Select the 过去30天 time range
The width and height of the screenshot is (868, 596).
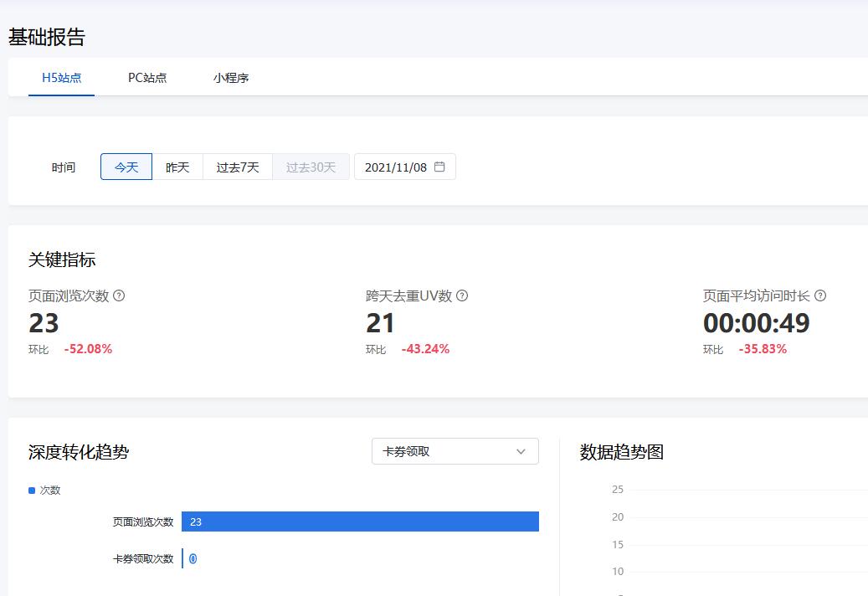coord(311,167)
